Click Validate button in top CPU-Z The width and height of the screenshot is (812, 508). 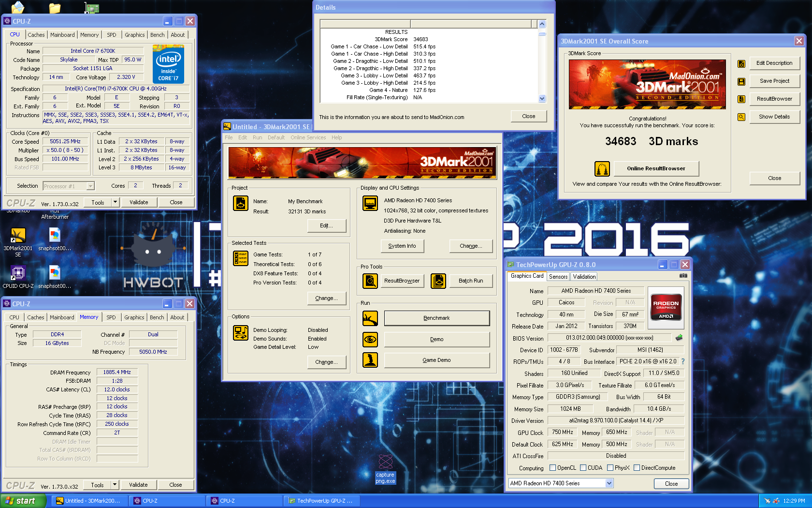[x=139, y=202]
